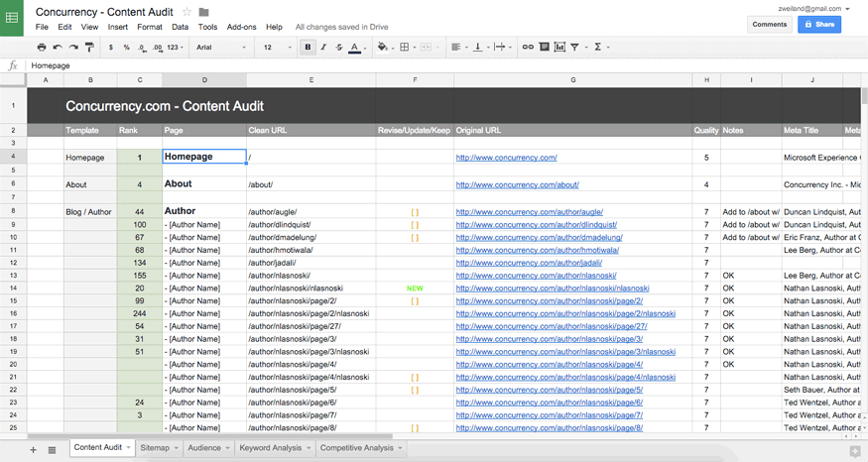Open the Help menu

coord(274,27)
